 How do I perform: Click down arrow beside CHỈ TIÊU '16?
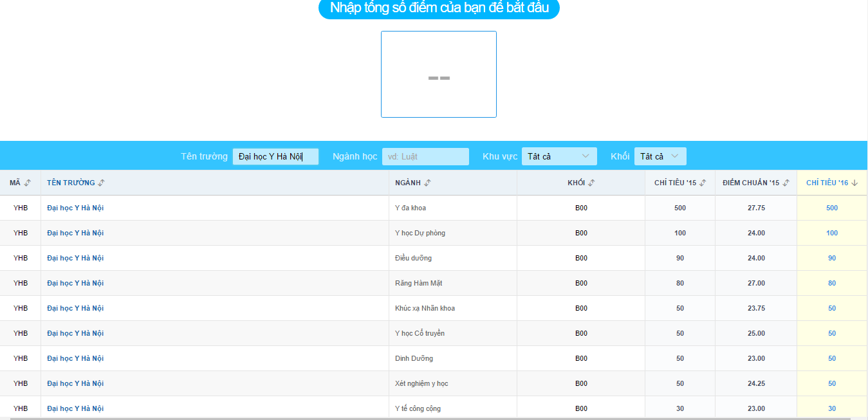coord(854,183)
